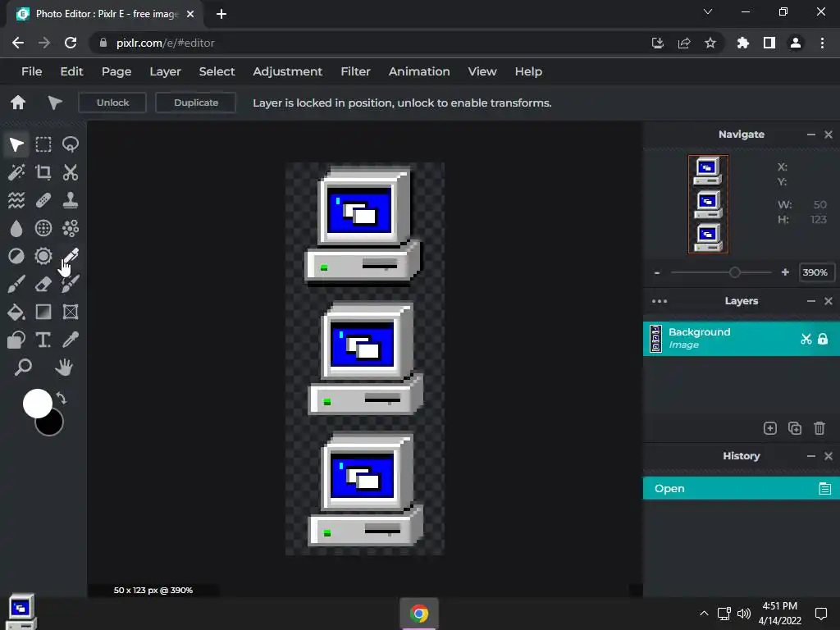Select the Shape tool
840x630 pixels.
pyautogui.click(x=16, y=340)
